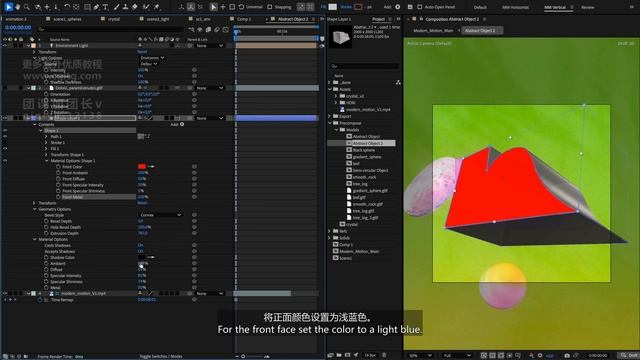
Task: Open the Bevel Style dropdown
Action: [x=160, y=215]
